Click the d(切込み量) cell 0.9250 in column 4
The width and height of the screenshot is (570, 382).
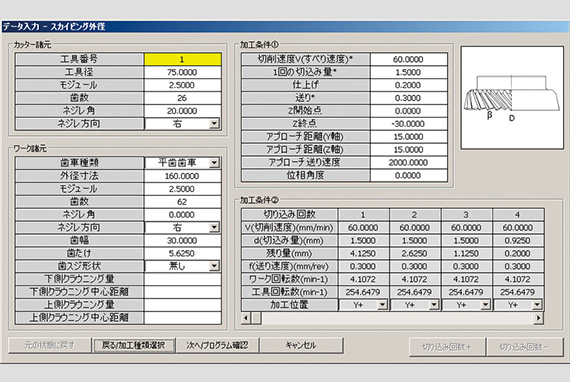[518, 241]
